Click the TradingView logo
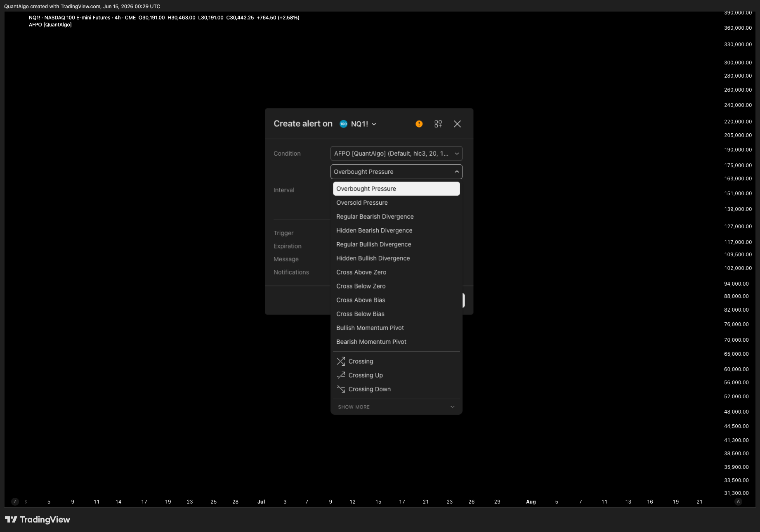Viewport: 760px width, 532px height. coord(38,520)
